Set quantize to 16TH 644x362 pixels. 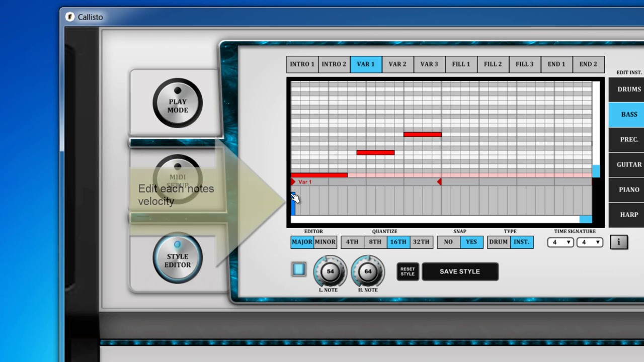398,242
